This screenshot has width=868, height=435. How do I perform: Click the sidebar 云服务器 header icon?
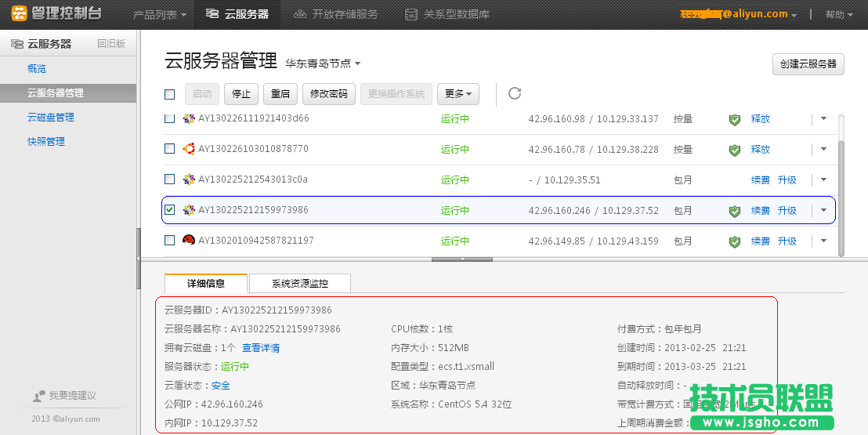[17, 44]
